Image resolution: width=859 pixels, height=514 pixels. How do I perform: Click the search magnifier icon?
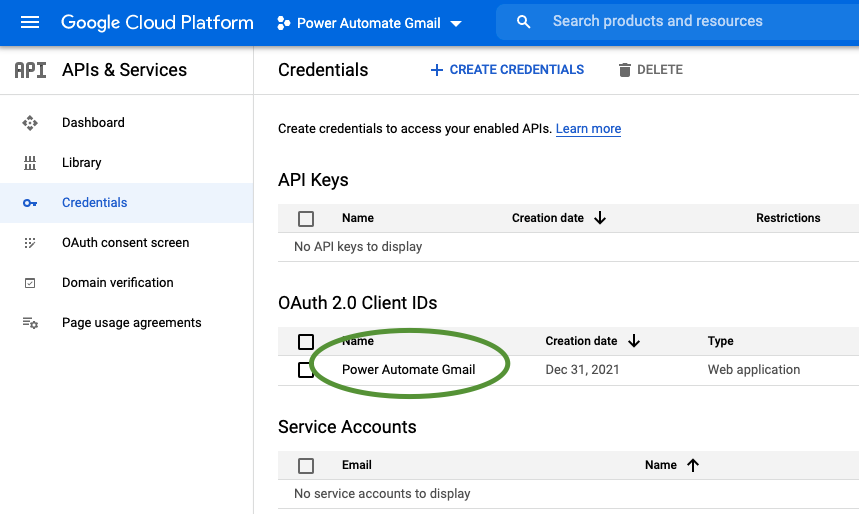tap(524, 22)
